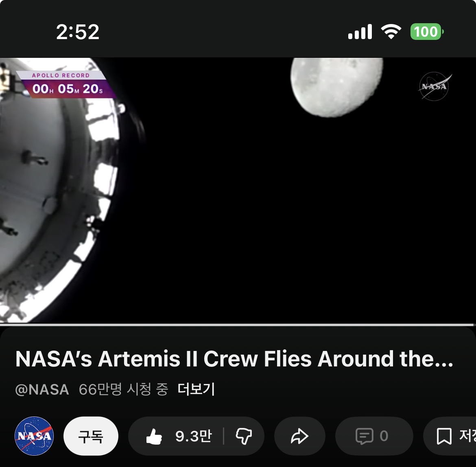Subscribe with the 구독 button

pyautogui.click(x=91, y=436)
